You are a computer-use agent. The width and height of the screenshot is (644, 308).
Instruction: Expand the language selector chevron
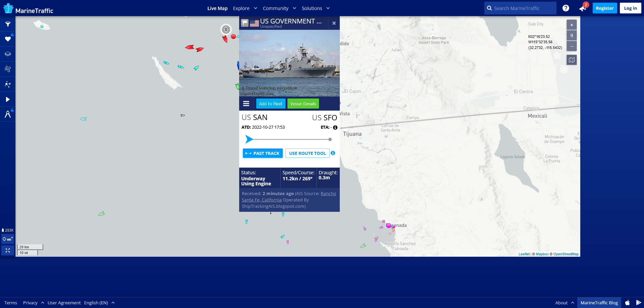pos(113,303)
